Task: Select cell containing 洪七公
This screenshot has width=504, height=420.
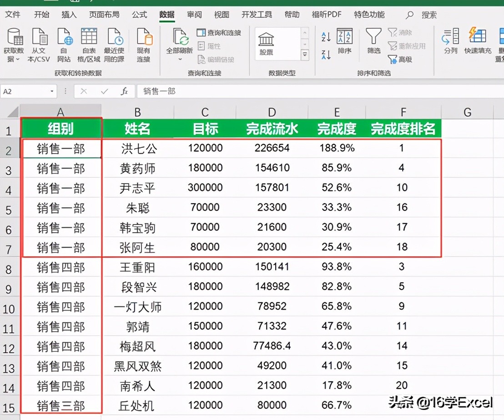Action: click(x=137, y=148)
